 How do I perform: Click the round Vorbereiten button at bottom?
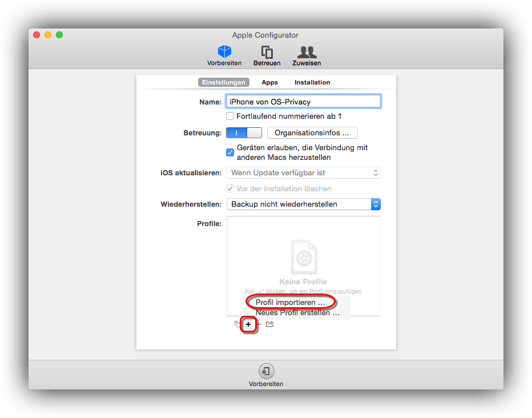(266, 371)
